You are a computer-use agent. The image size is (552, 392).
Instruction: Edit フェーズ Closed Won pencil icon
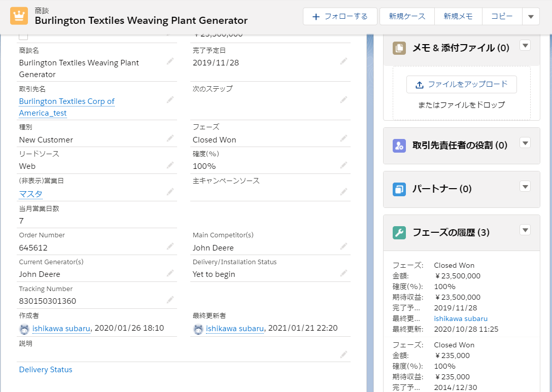tap(343, 138)
